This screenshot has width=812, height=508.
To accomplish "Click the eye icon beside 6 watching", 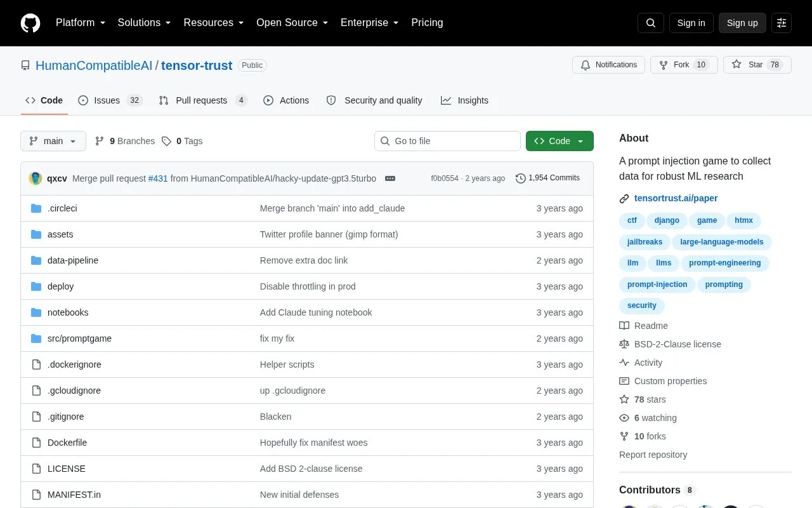I will 624,418.
